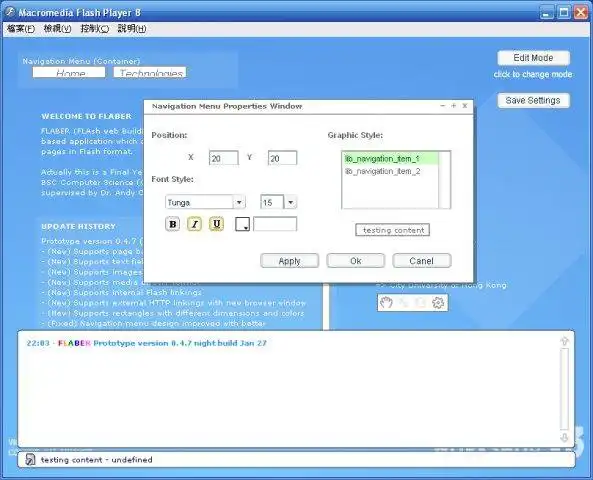Click the WELCOME TO FLABER heading
The height and width of the screenshot is (480, 593).
click(x=86, y=117)
